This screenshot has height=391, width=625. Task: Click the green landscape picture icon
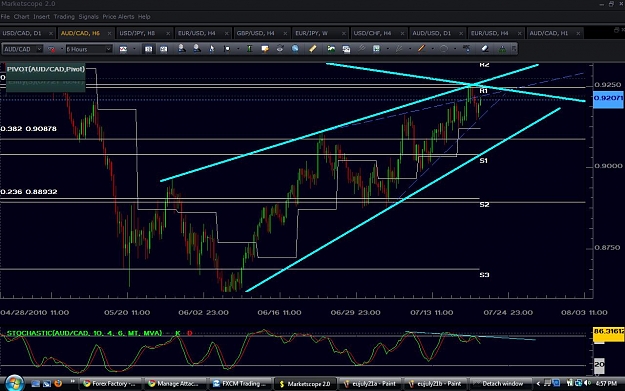coord(331,49)
